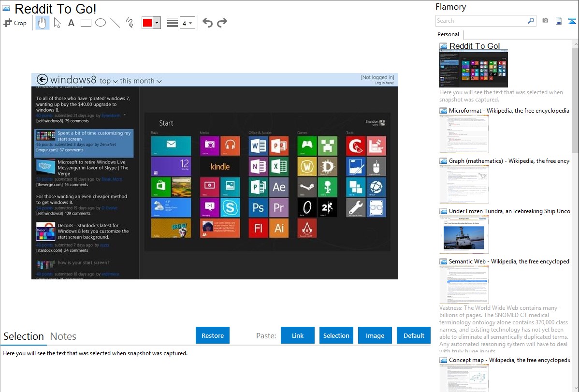Select the rectangle drawing tool
579x392 pixels.
86,23
